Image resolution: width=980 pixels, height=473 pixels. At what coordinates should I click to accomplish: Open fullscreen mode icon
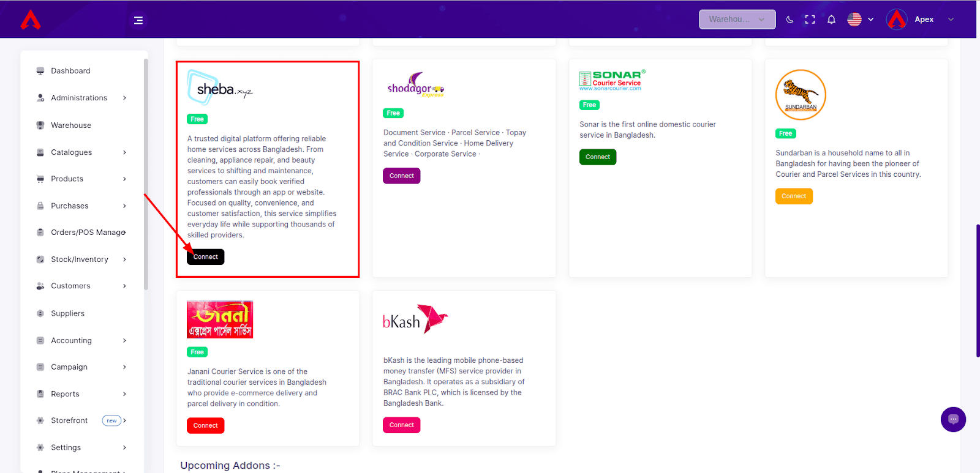click(x=810, y=20)
